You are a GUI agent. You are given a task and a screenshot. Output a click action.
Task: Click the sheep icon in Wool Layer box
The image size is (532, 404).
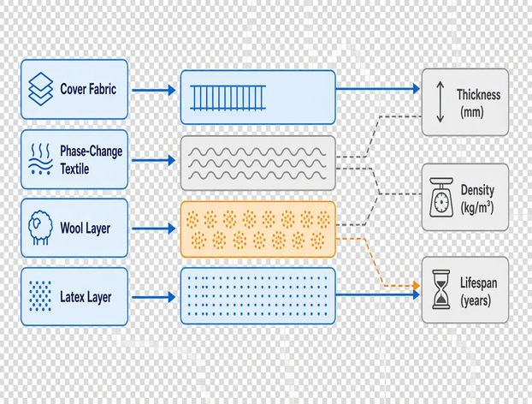[40, 228]
